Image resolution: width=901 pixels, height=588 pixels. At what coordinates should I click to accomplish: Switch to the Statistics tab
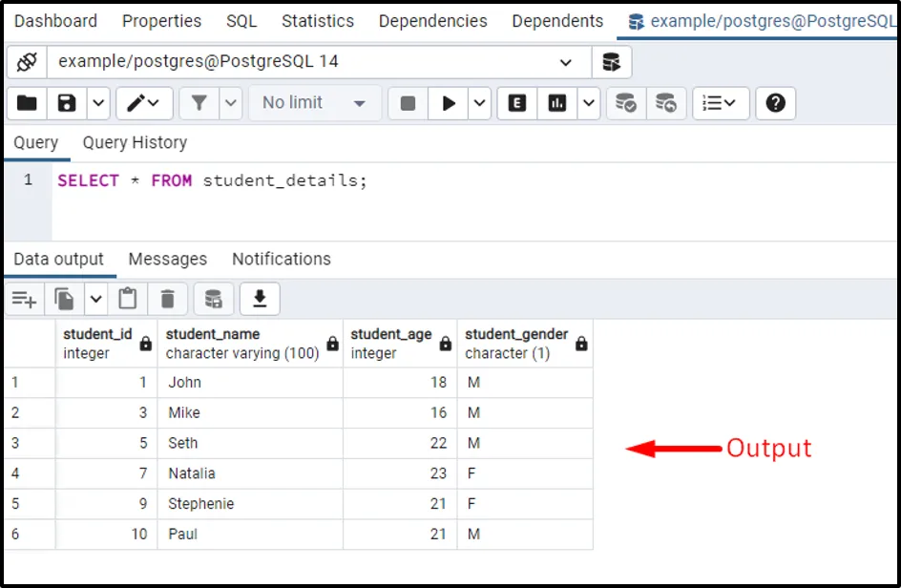[x=318, y=21]
